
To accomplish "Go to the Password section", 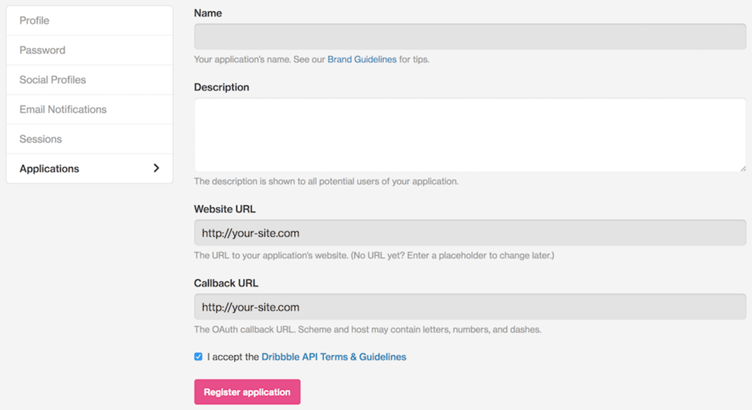I will 90,50.
